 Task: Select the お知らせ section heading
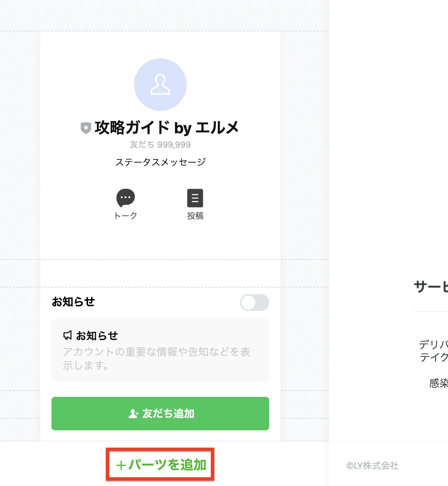pyautogui.click(x=73, y=302)
